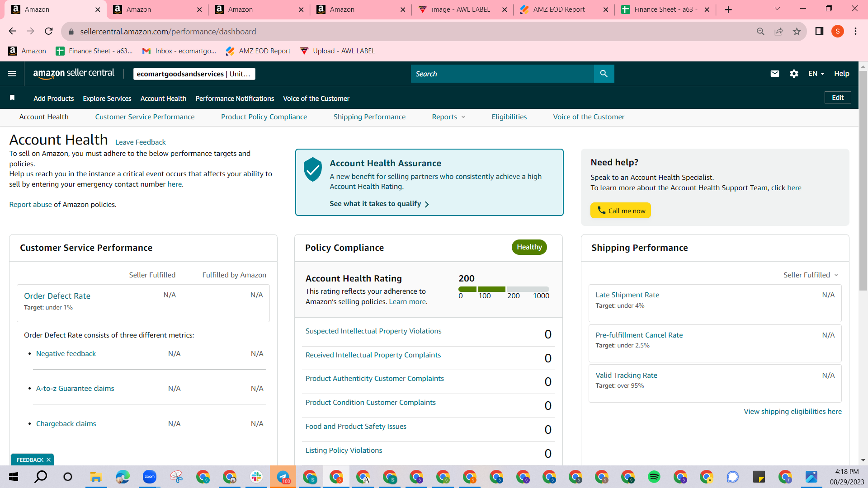Open Microsoft Edge from the taskbar
This screenshot has width=868, height=488.
pos(123,477)
